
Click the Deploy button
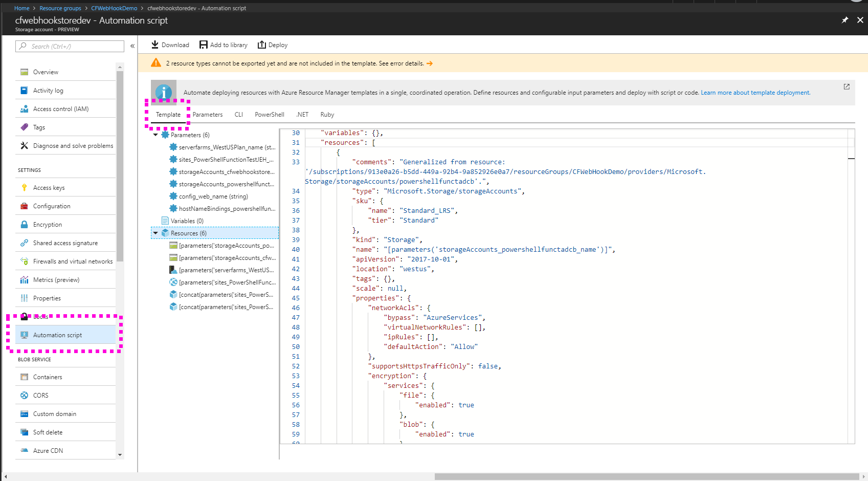[x=273, y=45]
